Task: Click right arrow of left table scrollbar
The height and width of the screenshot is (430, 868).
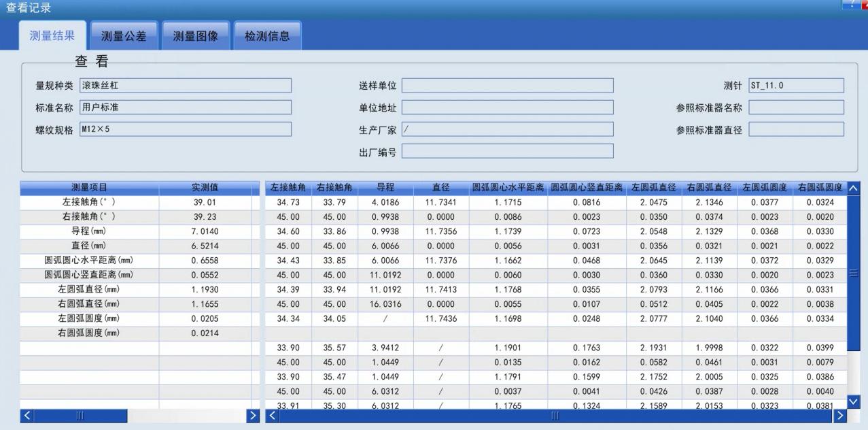Action: click(x=251, y=415)
